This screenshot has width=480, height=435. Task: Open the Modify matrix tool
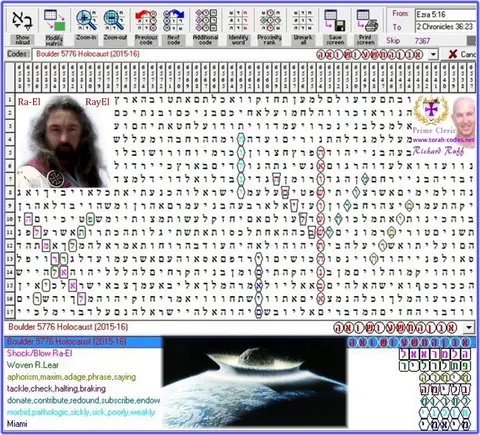click(x=54, y=21)
